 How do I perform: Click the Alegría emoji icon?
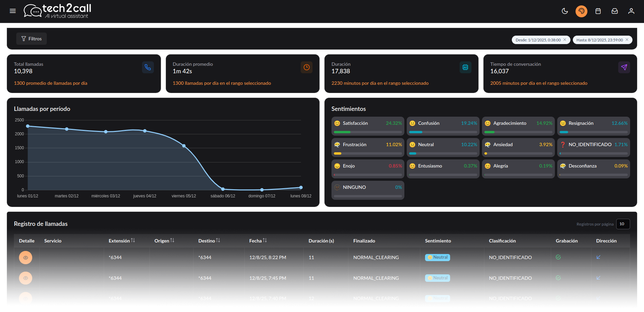coord(488,166)
